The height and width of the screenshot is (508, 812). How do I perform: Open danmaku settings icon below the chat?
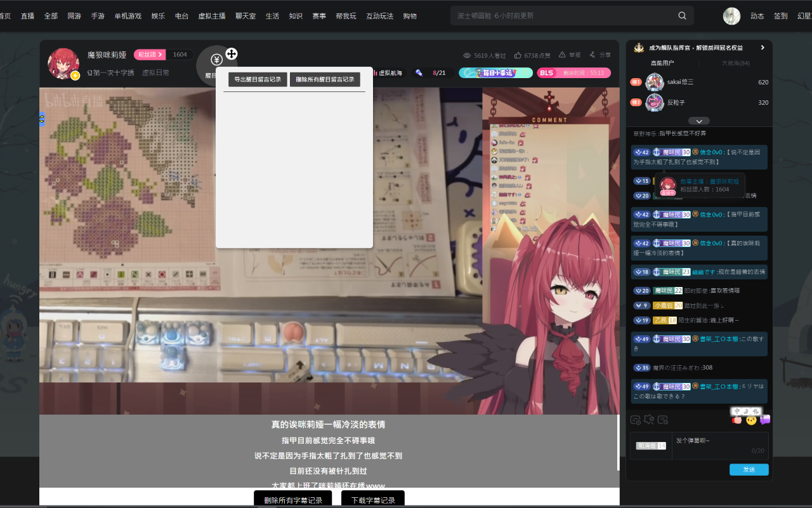click(634, 420)
